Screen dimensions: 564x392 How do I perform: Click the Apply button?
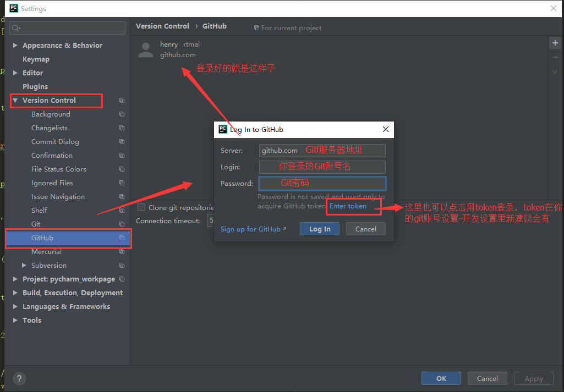(534, 378)
